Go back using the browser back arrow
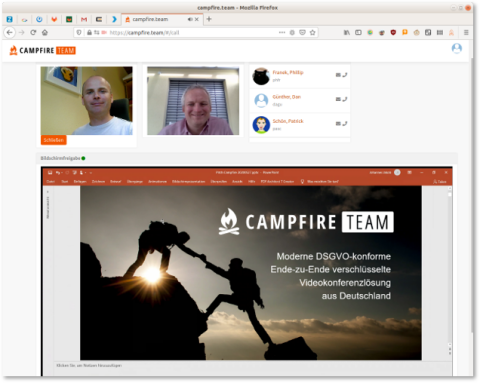Viewport: 480px width, 383px height. [10, 32]
